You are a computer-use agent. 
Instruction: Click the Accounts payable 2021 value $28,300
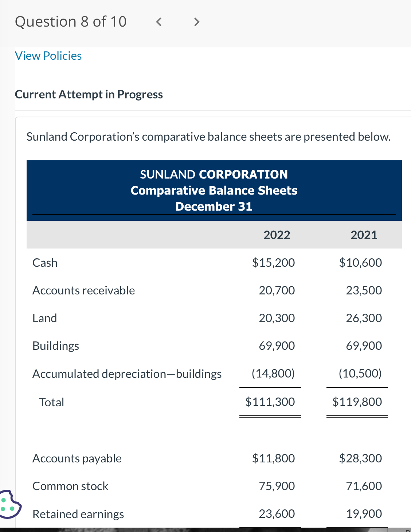click(x=361, y=458)
